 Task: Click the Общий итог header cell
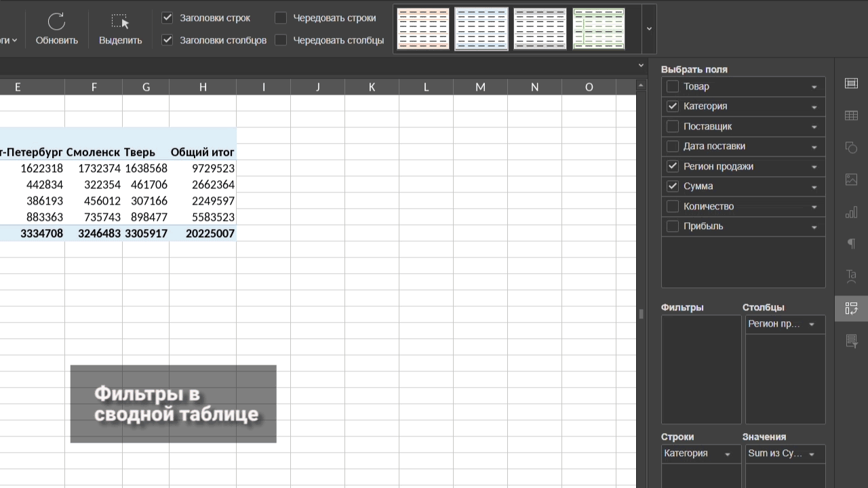(203, 152)
